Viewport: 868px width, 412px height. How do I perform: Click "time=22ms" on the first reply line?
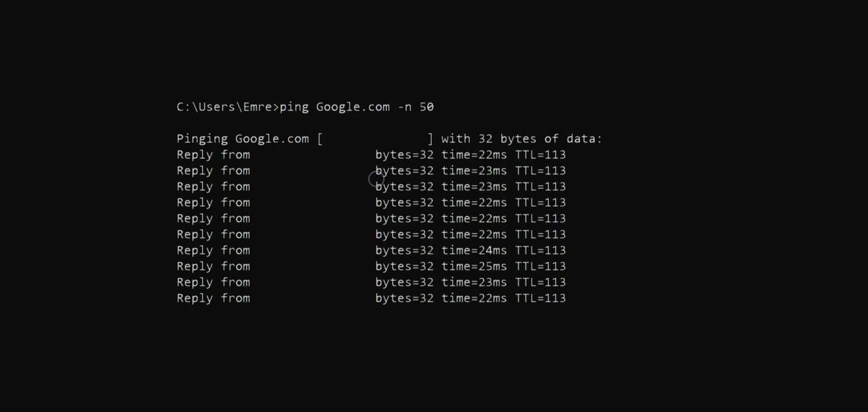point(474,155)
